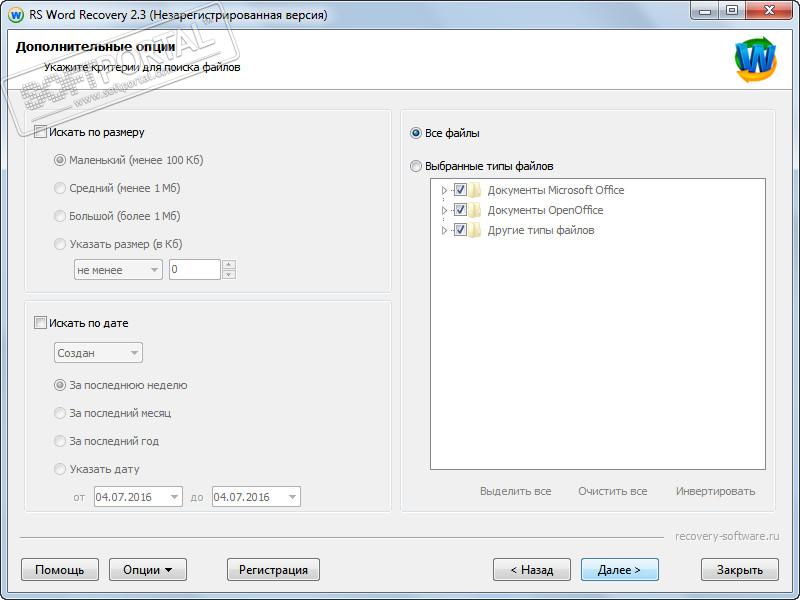This screenshot has width=800, height=600.
Task: Uncheck Документы Microsoft Office checkbox
Action: coord(460,190)
